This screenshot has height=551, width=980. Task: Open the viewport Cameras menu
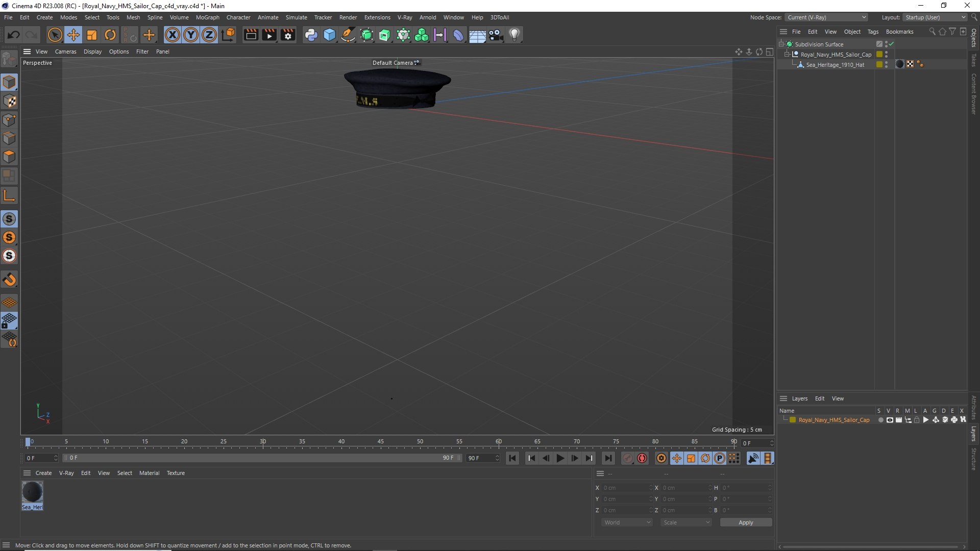(65, 52)
